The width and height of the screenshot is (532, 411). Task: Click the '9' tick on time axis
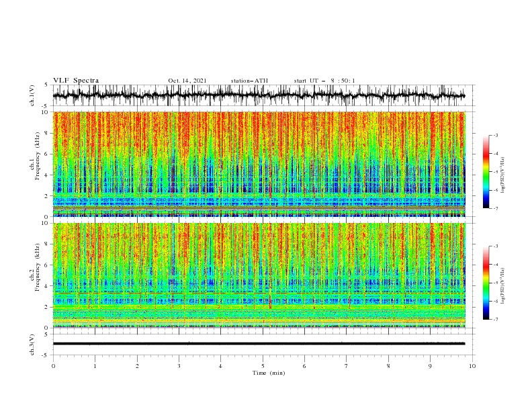(430, 366)
